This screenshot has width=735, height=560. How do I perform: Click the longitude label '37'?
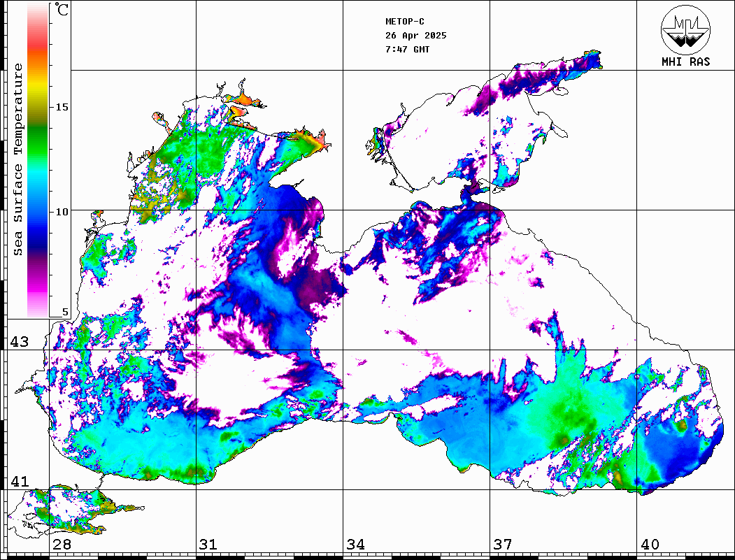503,545
